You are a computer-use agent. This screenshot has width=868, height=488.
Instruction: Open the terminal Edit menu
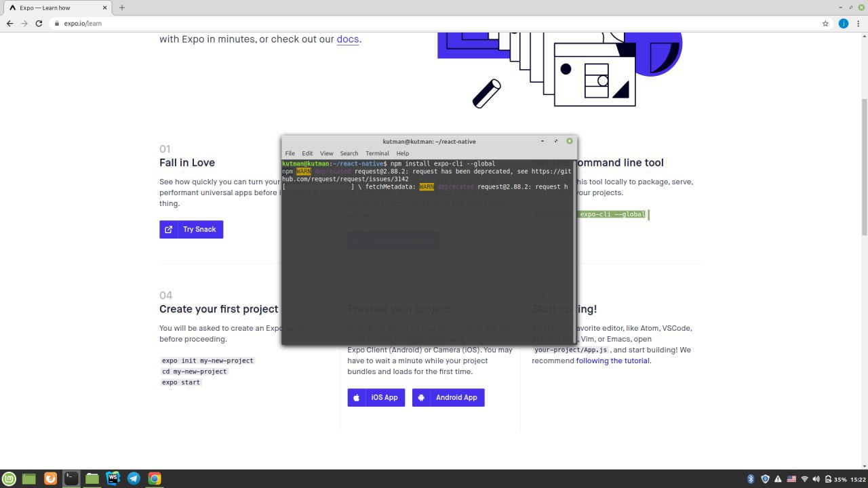point(307,153)
